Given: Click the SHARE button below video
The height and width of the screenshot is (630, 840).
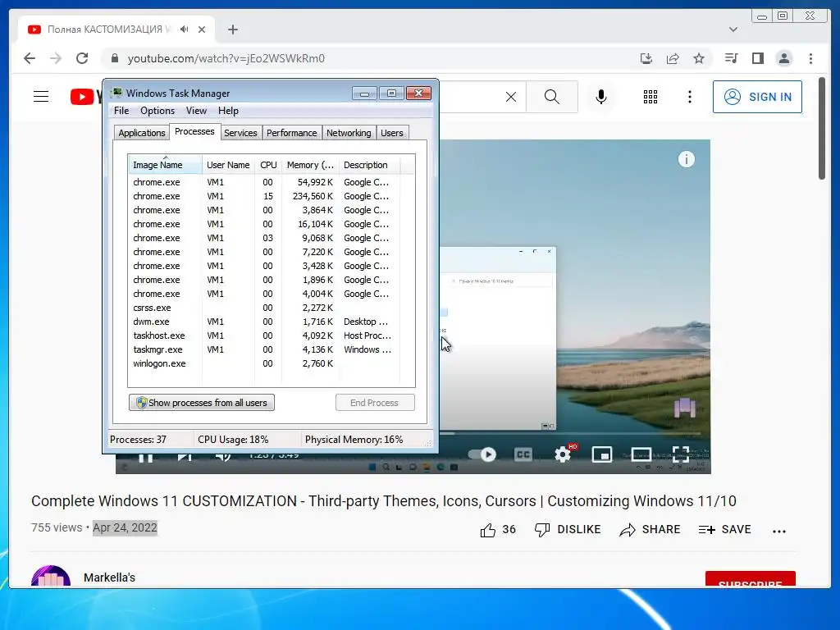Looking at the screenshot, I should (650, 530).
